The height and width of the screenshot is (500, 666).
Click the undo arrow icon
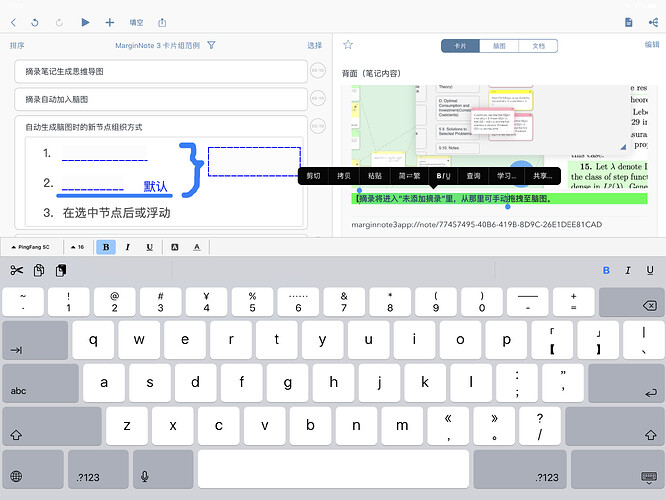click(35, 23)
